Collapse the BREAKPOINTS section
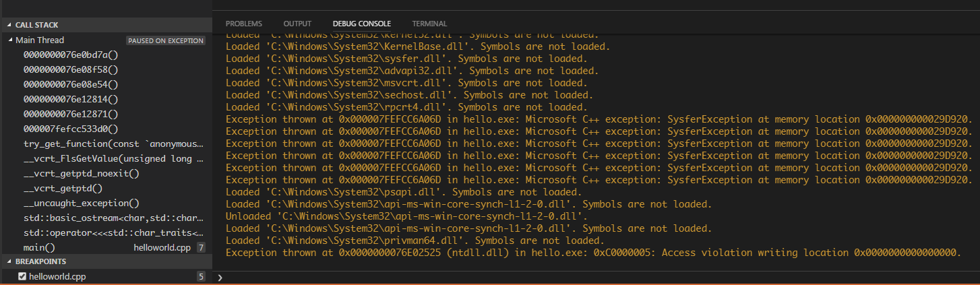980x285 pixels. click(40, 261)
